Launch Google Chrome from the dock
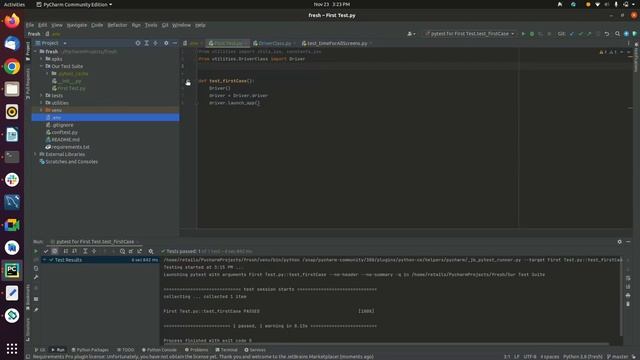Image resolution: width=640 pixels, height=360 pixels. (x=12, y=66)
